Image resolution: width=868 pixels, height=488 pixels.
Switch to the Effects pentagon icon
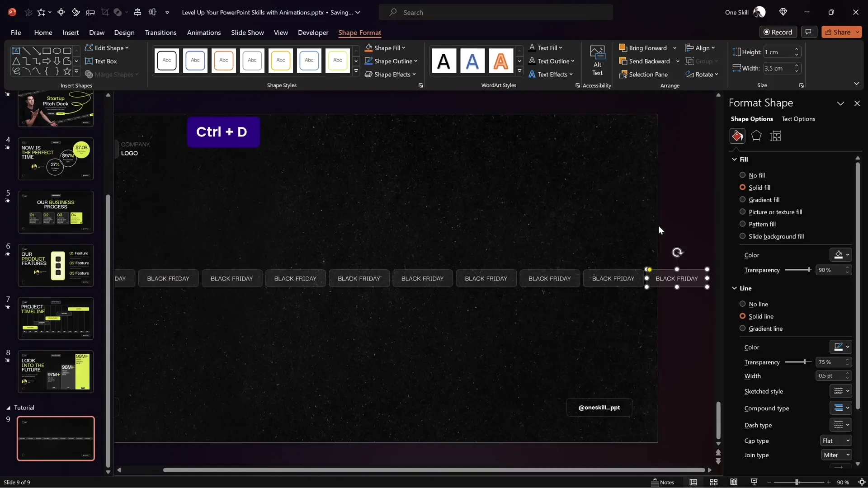[x=756, y=136]
